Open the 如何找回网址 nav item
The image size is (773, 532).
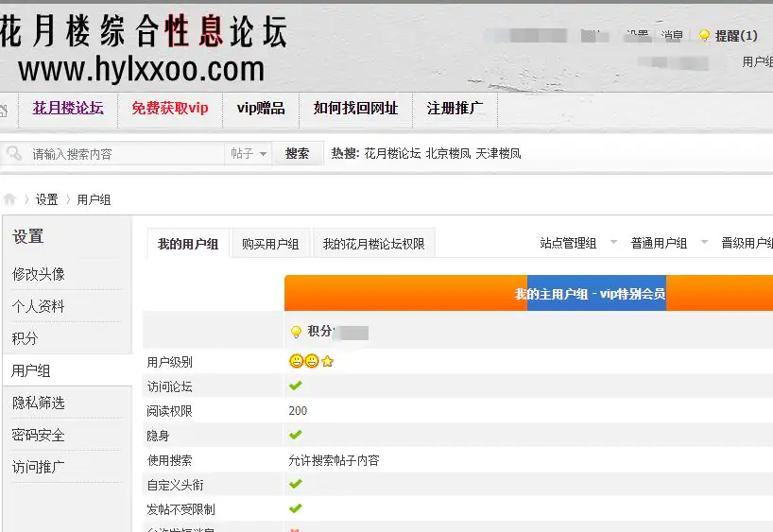click(356, 108)
